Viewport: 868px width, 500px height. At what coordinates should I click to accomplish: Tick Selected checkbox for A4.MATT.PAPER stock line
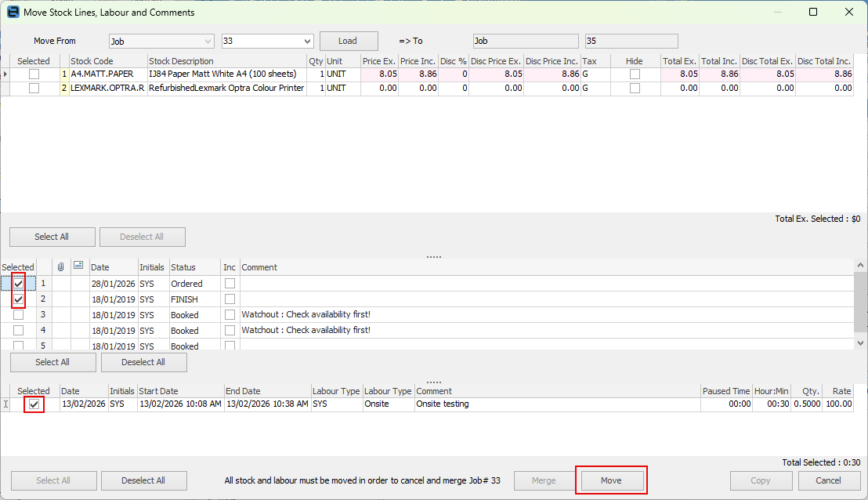[x=34, y=74]
